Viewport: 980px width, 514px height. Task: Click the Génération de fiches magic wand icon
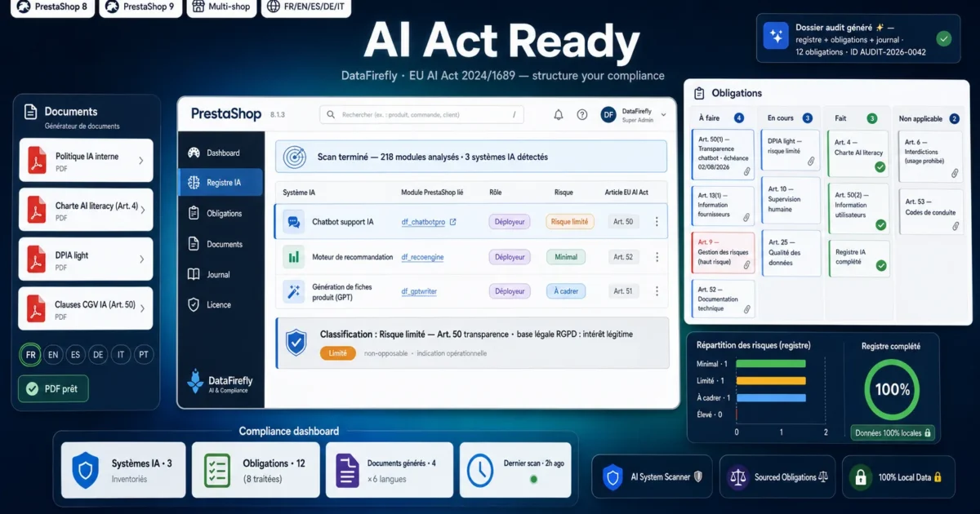coord(292,291)
